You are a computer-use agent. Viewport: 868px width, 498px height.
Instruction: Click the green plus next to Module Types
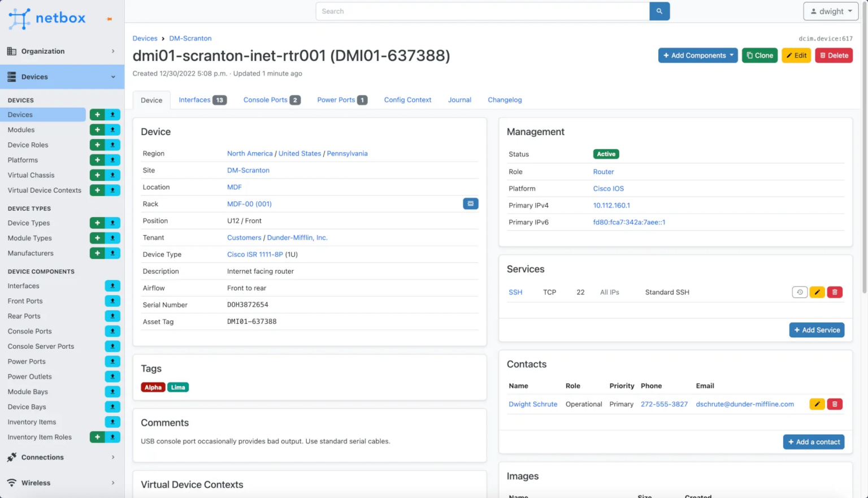pos(97,238)
